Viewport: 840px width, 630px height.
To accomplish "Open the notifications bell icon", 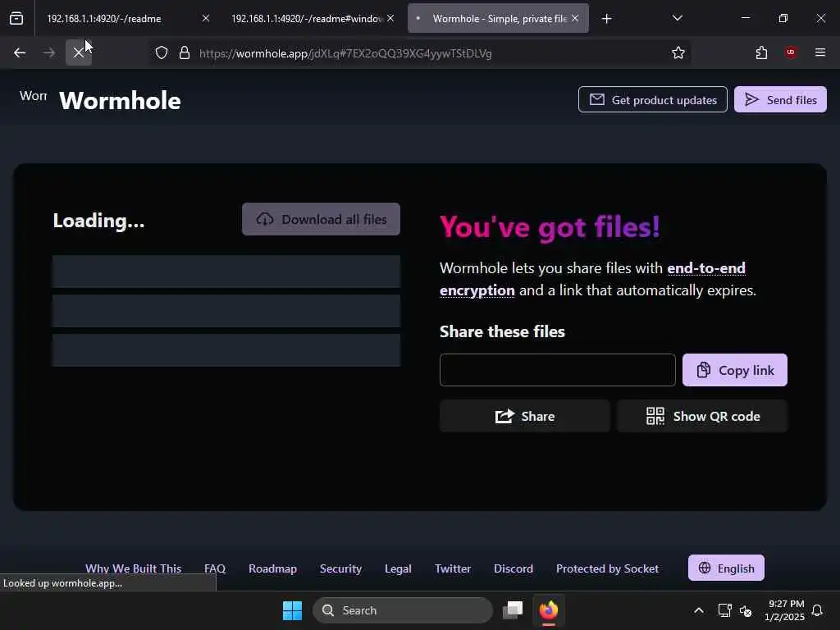I will 817,610.
